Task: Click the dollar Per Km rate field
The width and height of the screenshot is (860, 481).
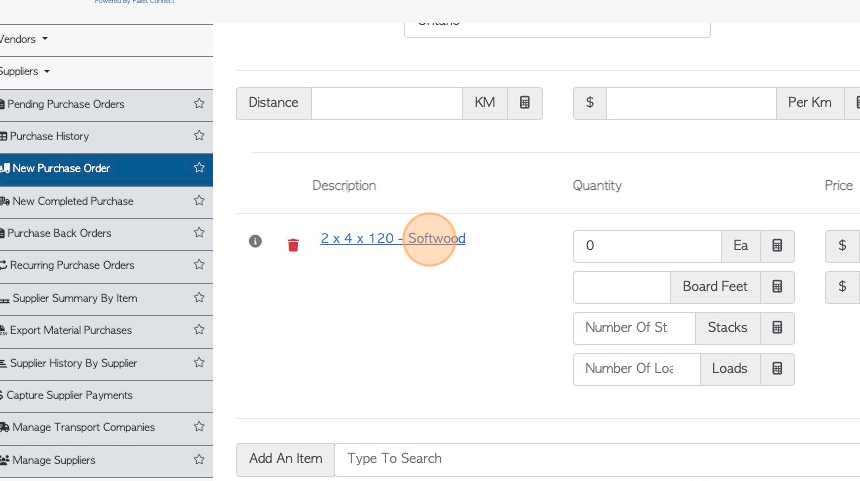Action: tap(691, 103)
